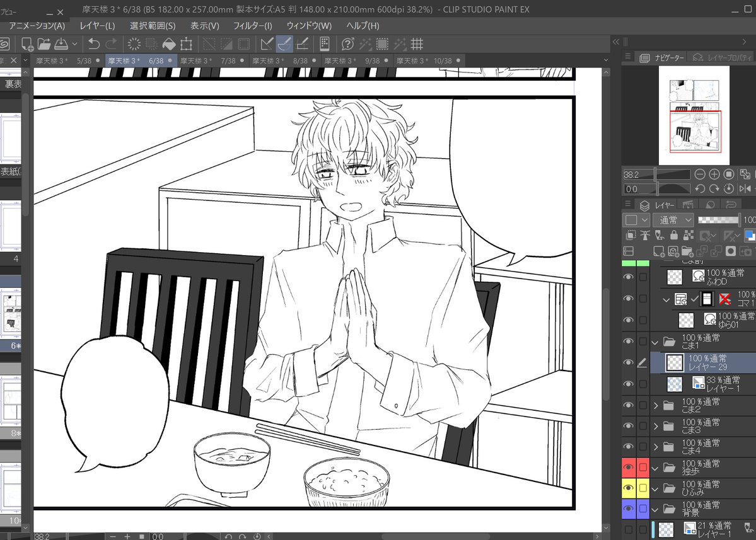756x540 pixels.
Task: Click the New document icon in toolbar
Action: [28, 44]
